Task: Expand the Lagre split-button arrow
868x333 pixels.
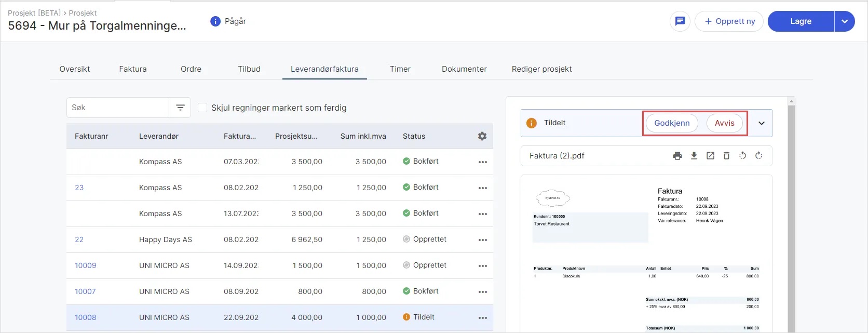Action: click(845, 21)
